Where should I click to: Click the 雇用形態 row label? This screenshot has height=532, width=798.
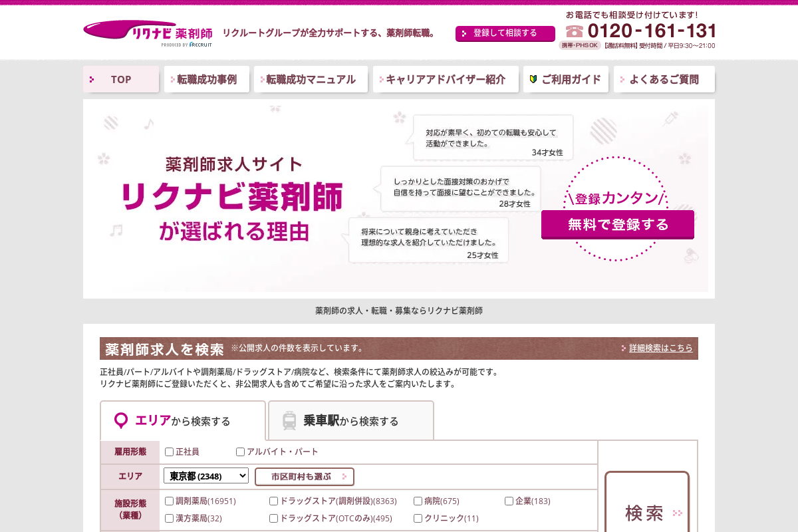pos(130,452)
